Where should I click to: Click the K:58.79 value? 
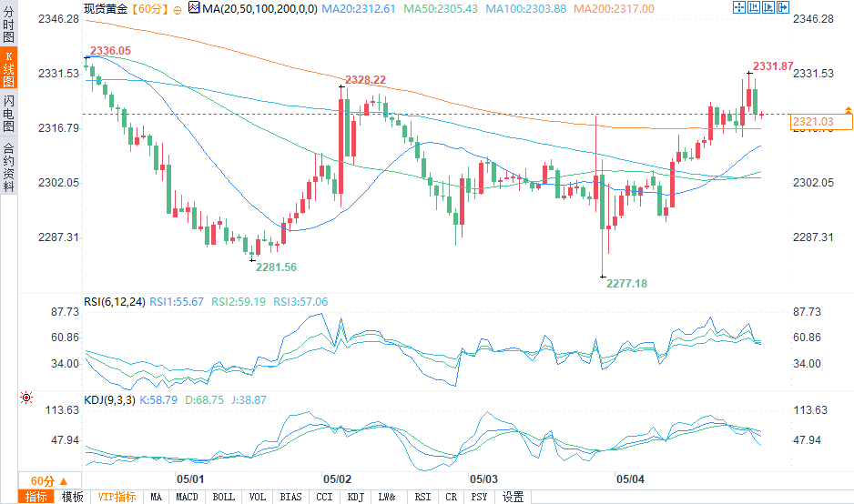click(158, 400)
